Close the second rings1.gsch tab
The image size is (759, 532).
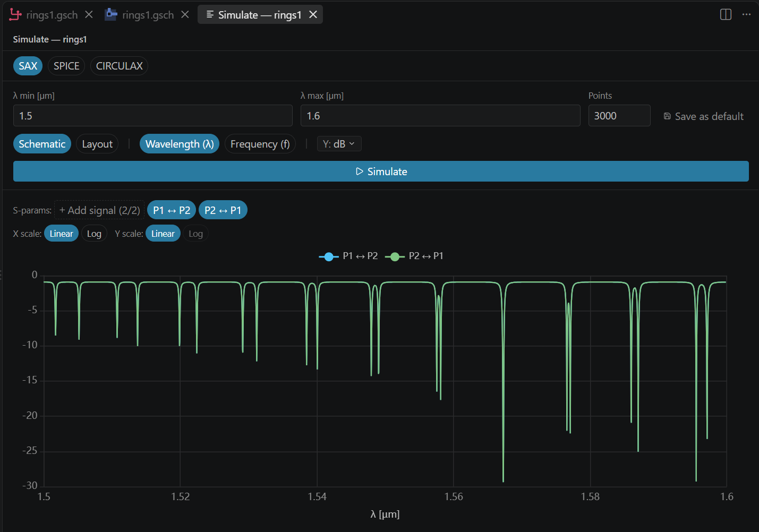(185, 15)
